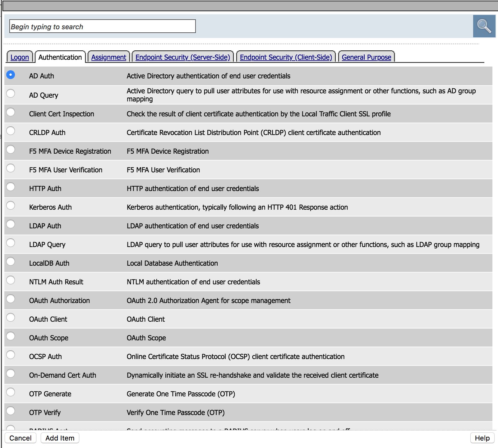Select the LocalDB Auth radio button
This screenshot has width=498, height=448.
11,261
